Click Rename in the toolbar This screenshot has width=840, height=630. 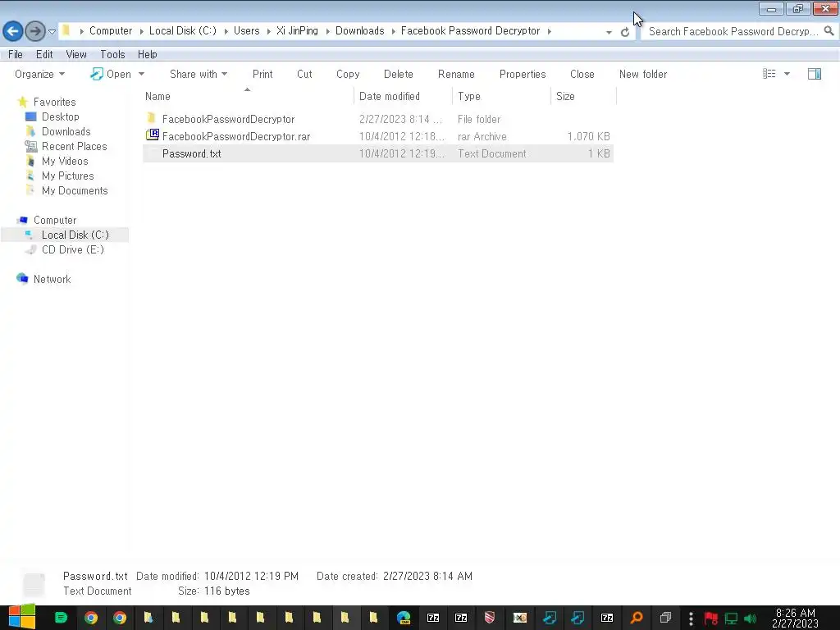pos(456,74)
